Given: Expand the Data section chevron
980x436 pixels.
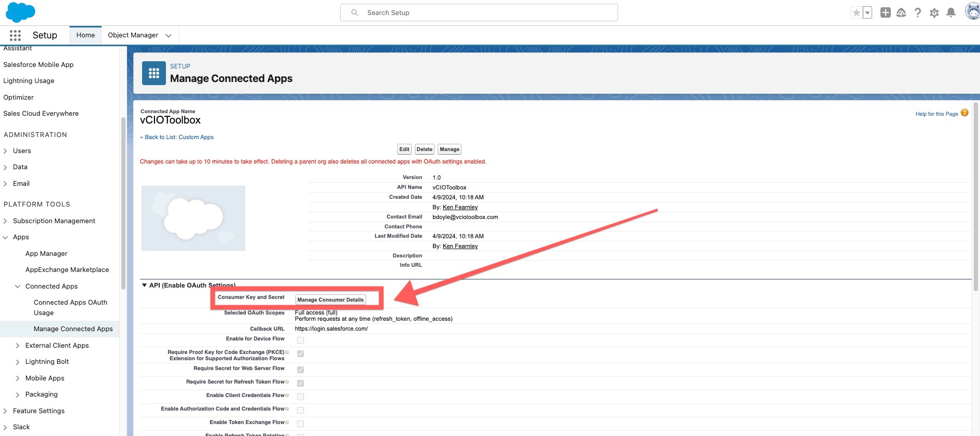Looking at the screenshot, I should coord(5,167).
